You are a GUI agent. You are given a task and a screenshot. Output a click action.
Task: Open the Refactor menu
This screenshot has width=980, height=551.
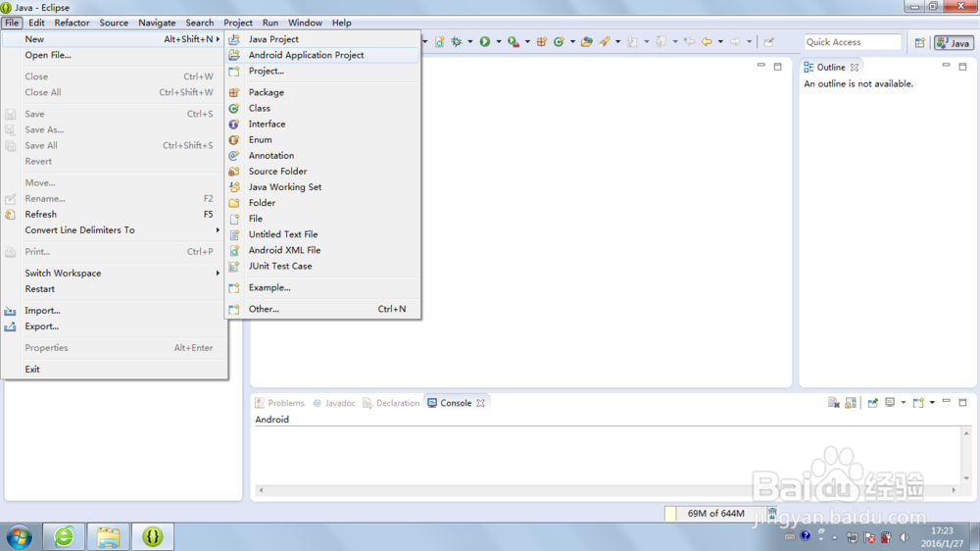(72, 23)
